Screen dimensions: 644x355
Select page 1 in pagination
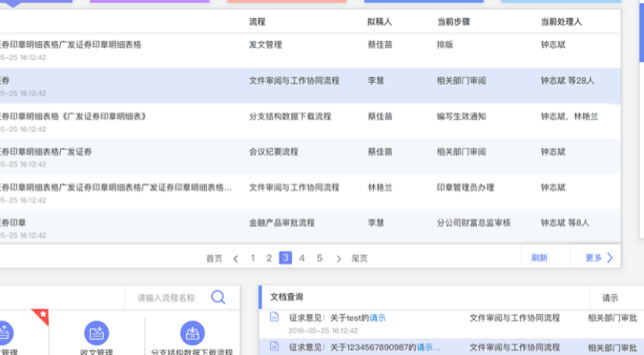click(253, 258)
